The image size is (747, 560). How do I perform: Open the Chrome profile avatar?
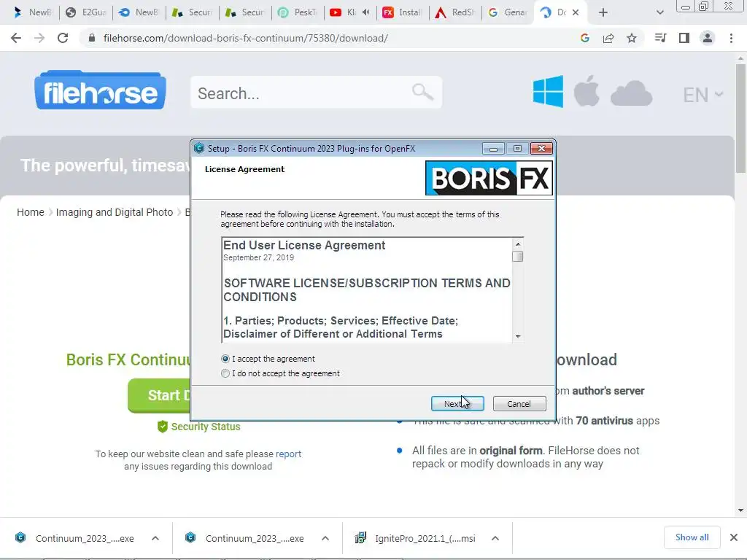(708, 38)
